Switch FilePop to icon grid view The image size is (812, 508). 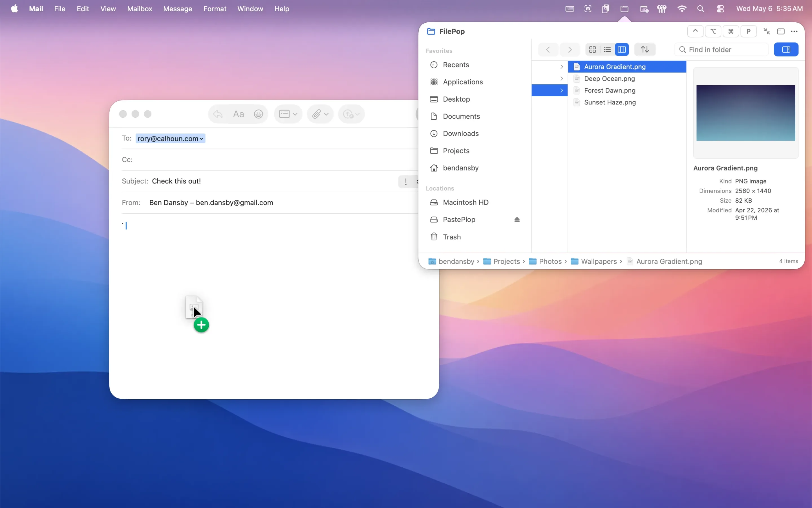click(x=593, y=50)
